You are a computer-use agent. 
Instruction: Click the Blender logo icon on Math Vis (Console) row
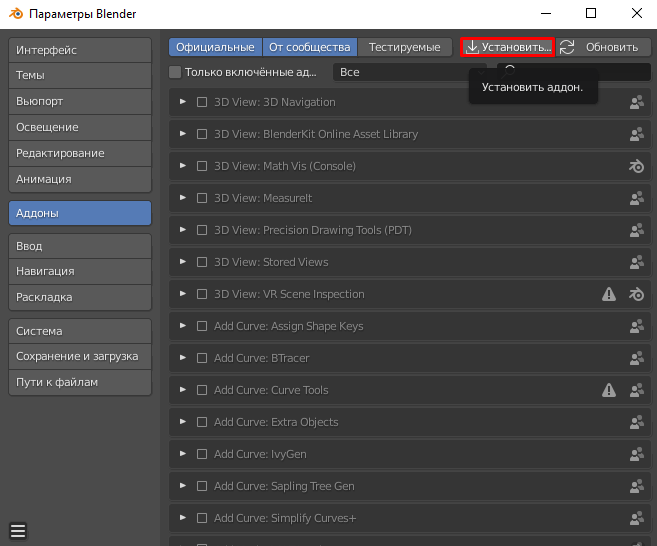tap(636, 166)
